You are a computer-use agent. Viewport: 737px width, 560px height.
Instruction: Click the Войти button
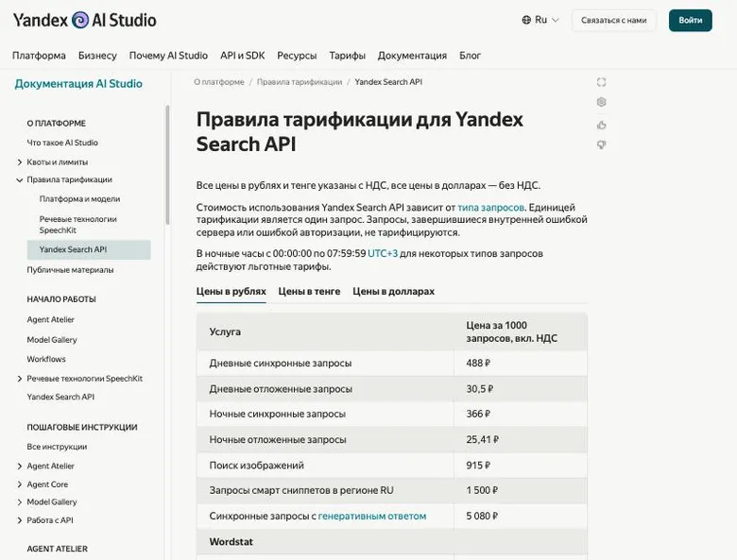(x=690, y=20)
